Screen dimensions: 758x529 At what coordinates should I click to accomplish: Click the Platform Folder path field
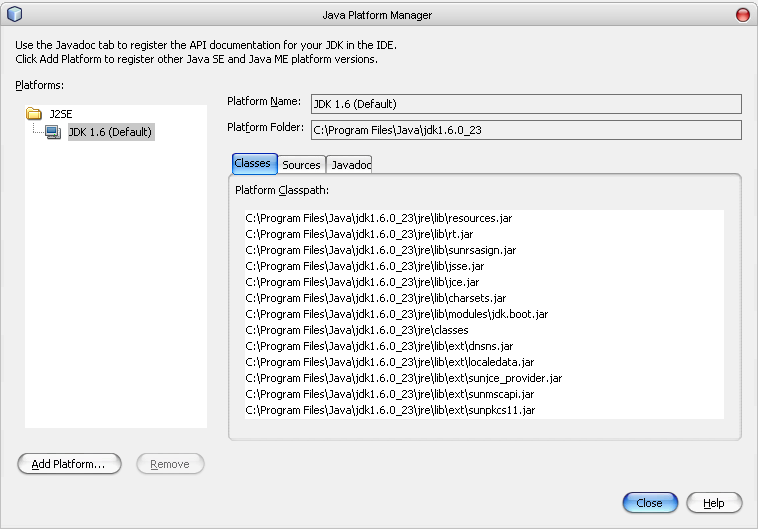point(525,130)
